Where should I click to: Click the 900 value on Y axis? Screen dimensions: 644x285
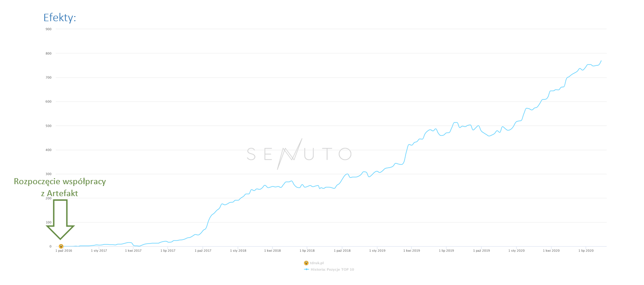(x=48, y=29)
